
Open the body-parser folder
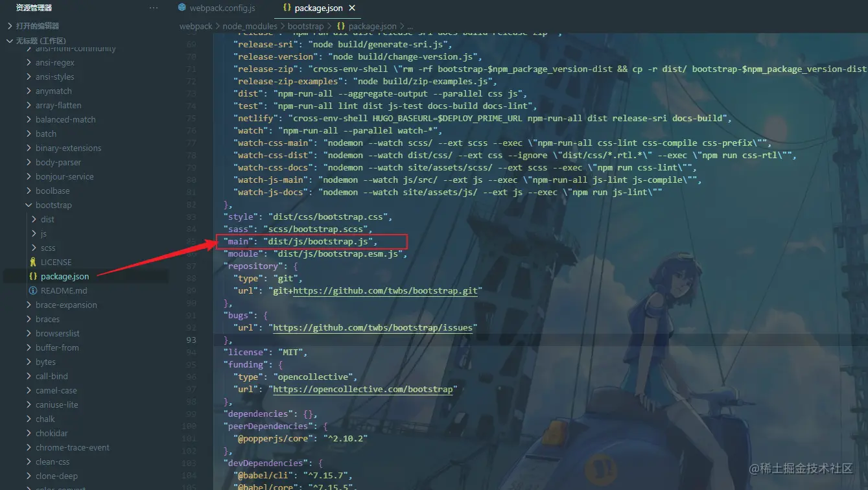[58, 163]
